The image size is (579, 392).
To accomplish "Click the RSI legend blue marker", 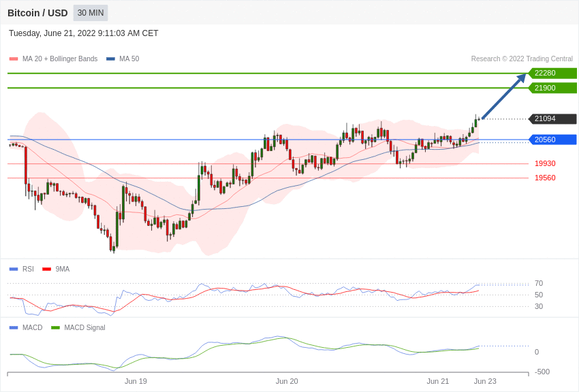I will [x=14, y=269].
